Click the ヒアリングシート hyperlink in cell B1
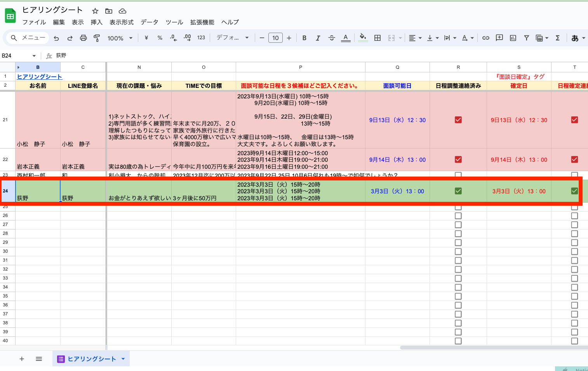588x371 pixels. 39,76
